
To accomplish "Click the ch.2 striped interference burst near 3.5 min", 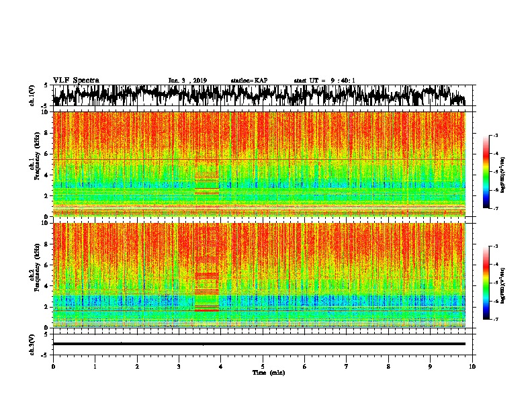I will click(x=207, y=268).
